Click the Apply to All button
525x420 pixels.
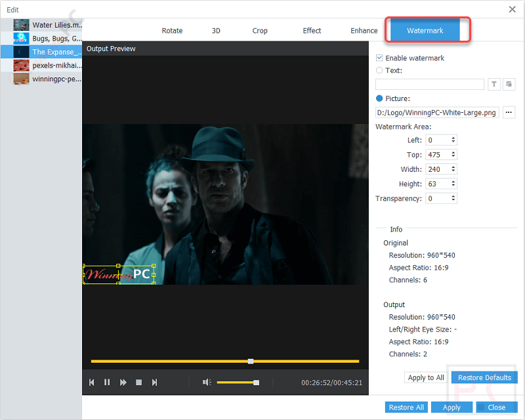coord(425,378)
